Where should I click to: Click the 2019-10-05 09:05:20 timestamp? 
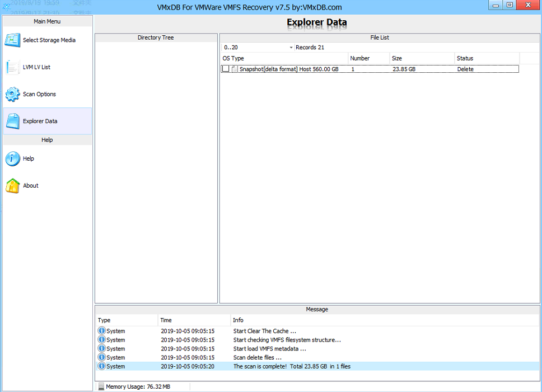[188, 366]
